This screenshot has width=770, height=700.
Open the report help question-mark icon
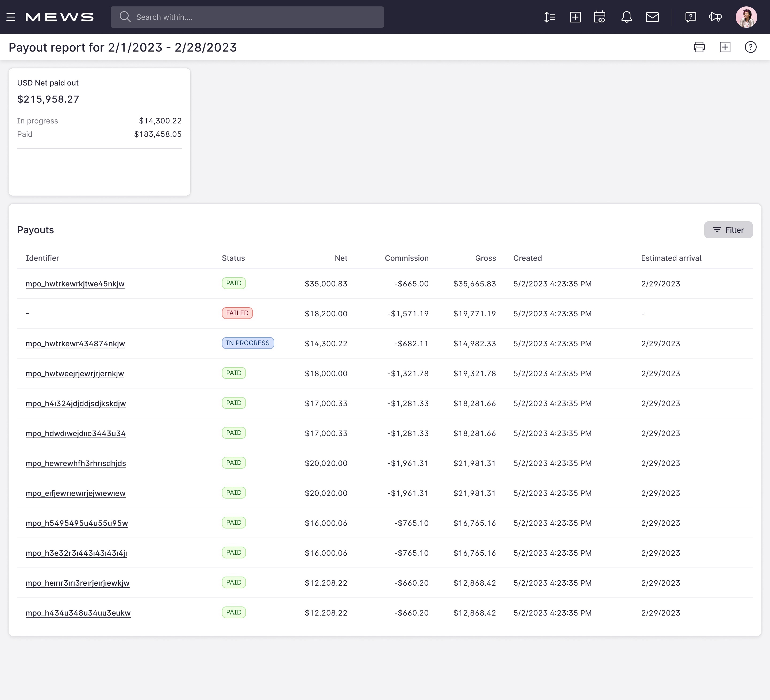tap(750, 47)
